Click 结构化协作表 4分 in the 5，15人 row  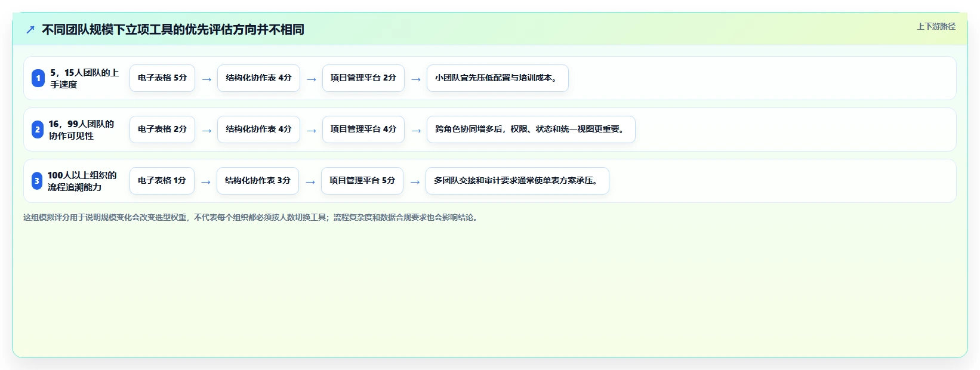tap(258, 78)
